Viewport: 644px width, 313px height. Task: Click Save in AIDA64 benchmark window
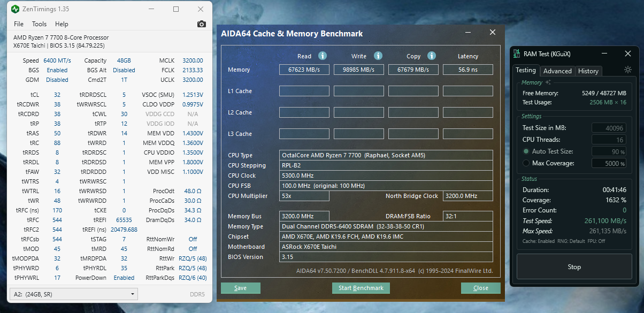point(241,288)
